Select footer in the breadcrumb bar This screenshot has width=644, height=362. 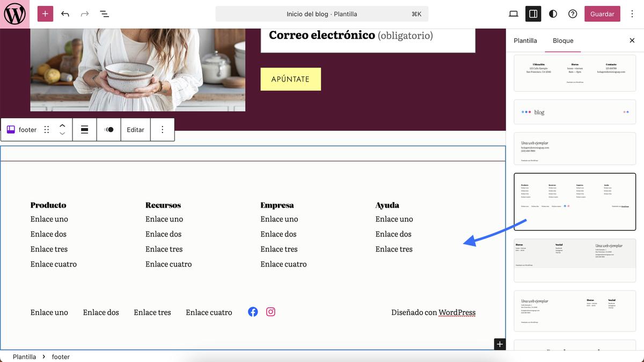point(60,356)
